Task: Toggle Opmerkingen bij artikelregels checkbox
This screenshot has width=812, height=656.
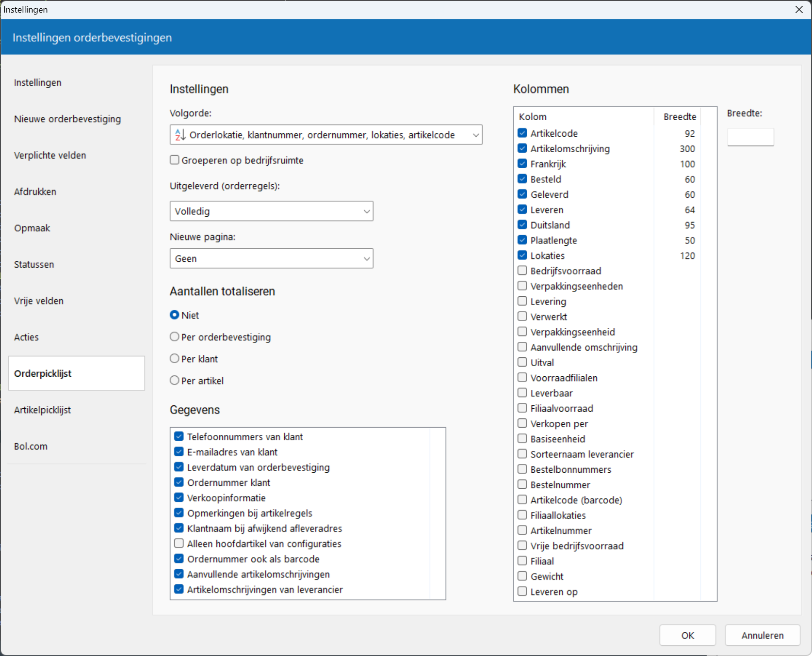Action: pyautogui.click(x=179, y=513)
